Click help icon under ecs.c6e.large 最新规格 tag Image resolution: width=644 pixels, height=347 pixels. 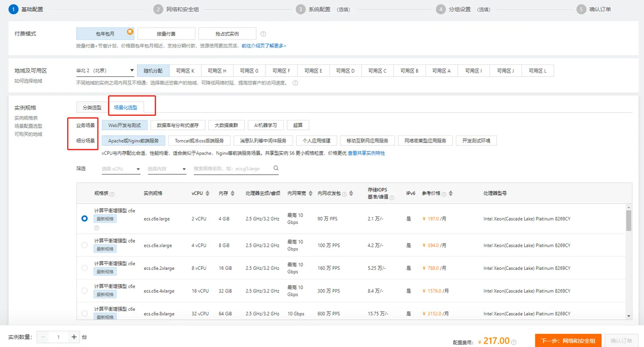click(x=97, y=228)
